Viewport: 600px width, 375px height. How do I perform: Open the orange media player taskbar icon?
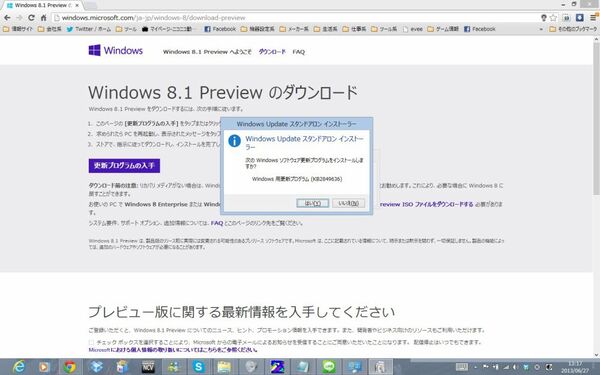click(x=44, y=367)
